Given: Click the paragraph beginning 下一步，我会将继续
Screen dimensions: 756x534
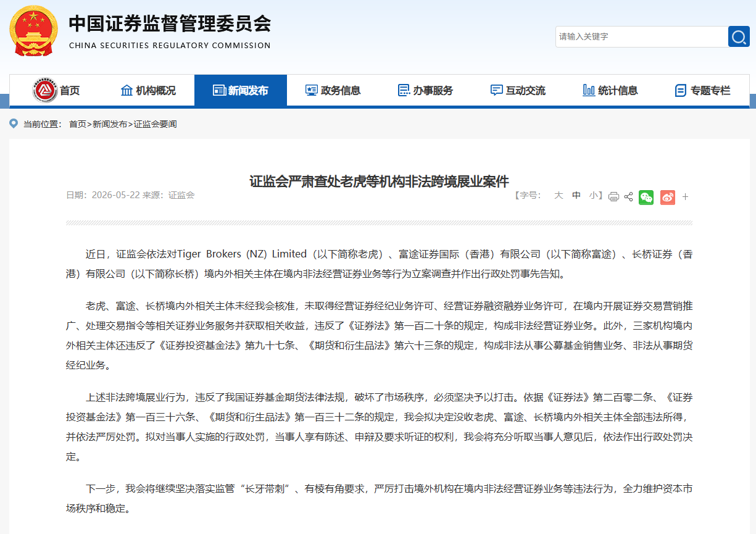Looking at the screenshot, I should [379, 499].
